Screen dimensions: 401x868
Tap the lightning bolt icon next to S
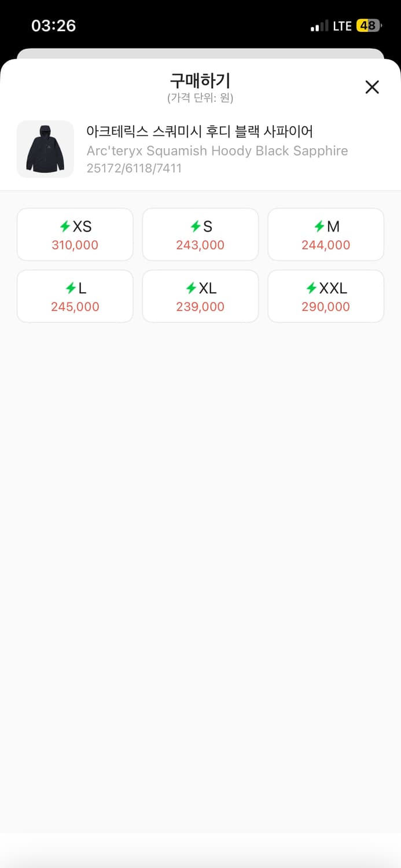[196, 226]
